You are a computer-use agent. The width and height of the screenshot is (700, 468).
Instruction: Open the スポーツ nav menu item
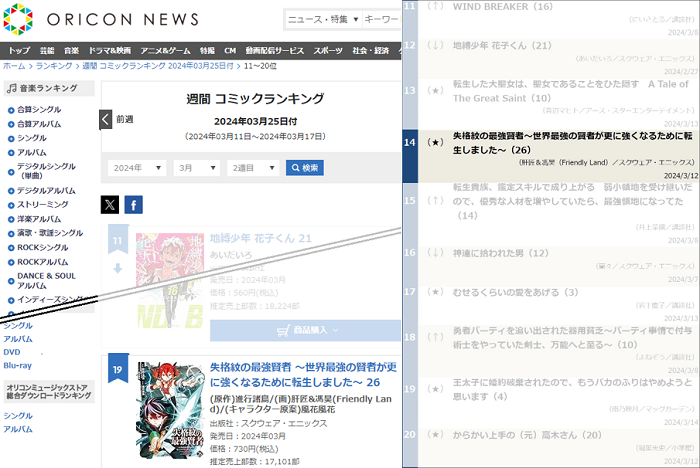328,51
